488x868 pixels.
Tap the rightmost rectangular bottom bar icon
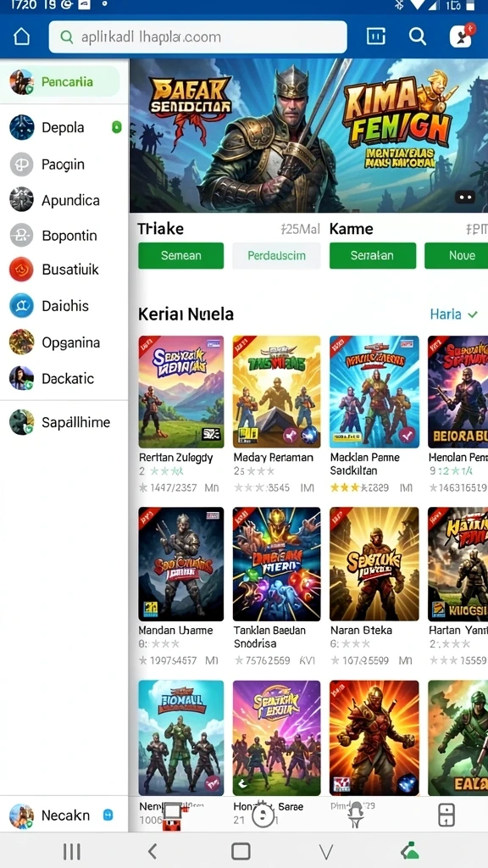pyautogui.click(x=446, y=815)
